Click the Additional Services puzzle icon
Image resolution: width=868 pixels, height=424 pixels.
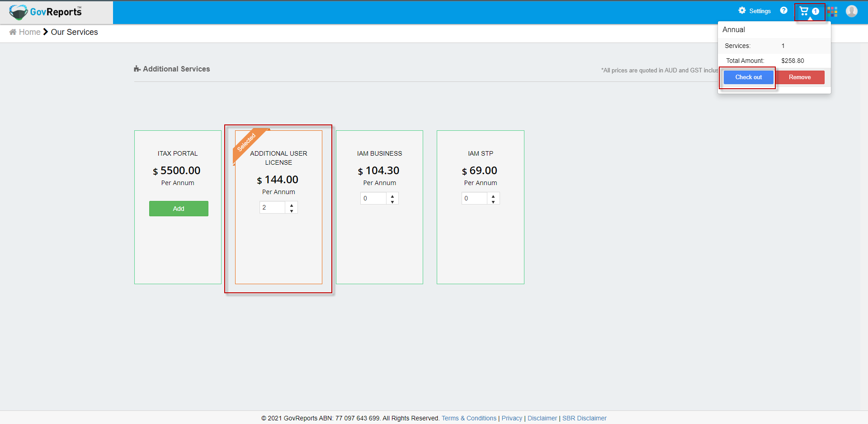coord(137,69)
